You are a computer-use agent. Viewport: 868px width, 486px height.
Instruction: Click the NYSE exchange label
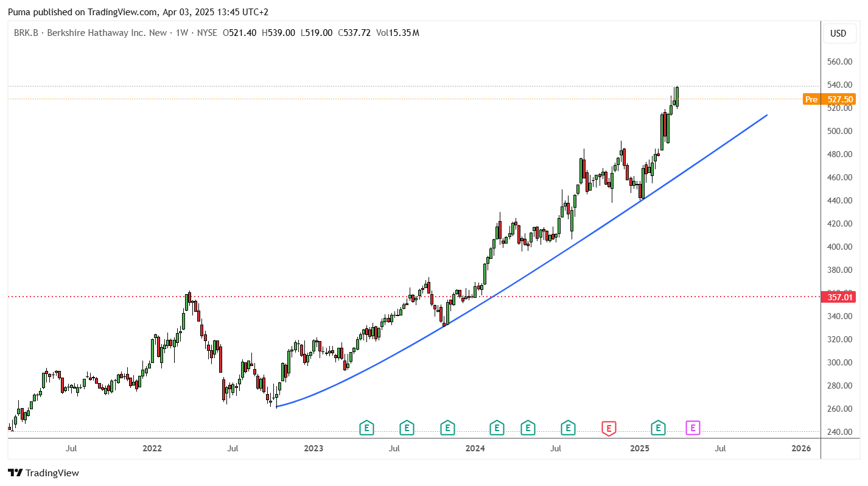pos(206,33)
